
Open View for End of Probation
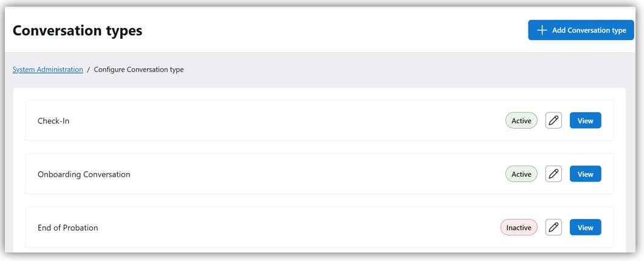point(585,228)
